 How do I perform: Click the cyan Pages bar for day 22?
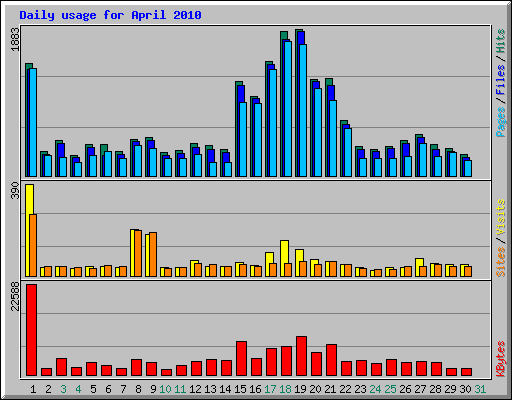[348, 152]
